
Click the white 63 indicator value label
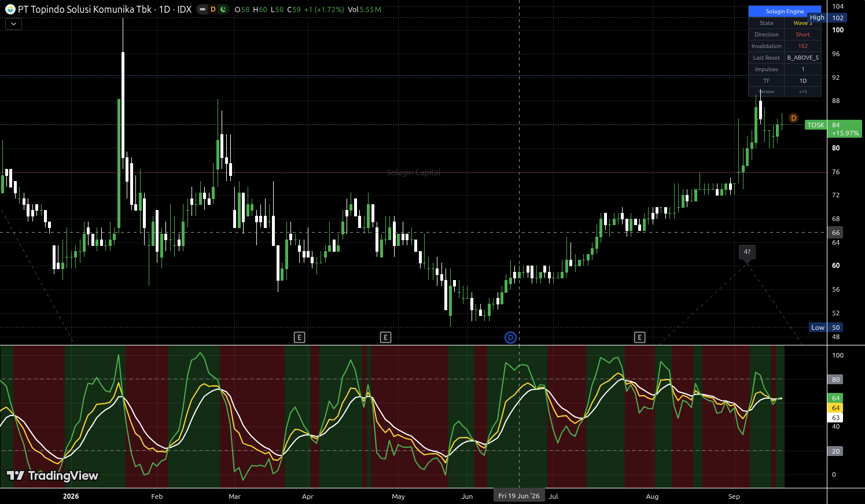tap(835, 418)
